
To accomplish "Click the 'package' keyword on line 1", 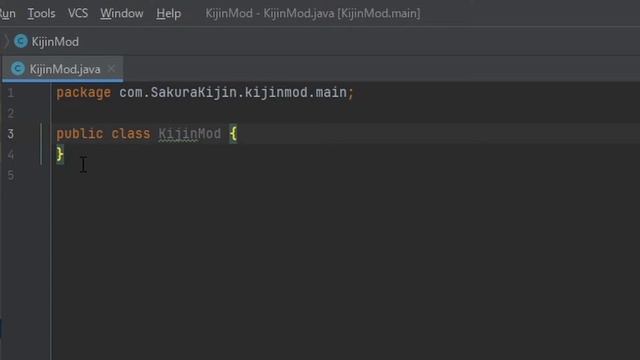I will tap(83, 93).
